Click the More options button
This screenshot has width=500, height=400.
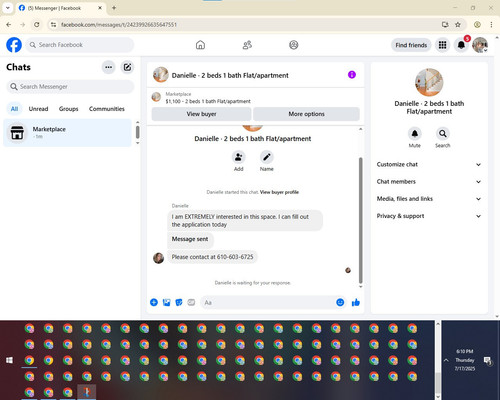click(306, 114)
